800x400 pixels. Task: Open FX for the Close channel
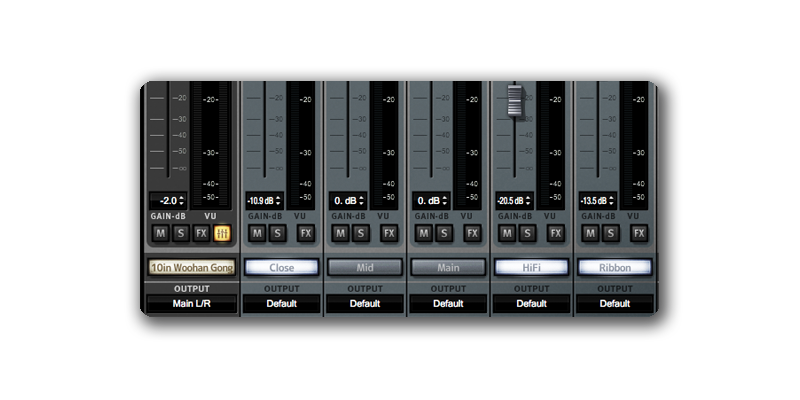(x=307, y=233)
